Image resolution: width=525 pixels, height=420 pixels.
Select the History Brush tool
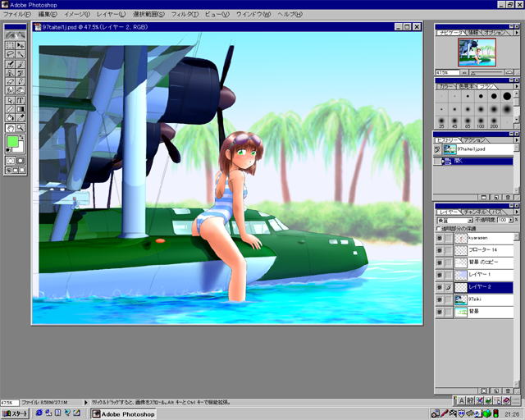21,73
